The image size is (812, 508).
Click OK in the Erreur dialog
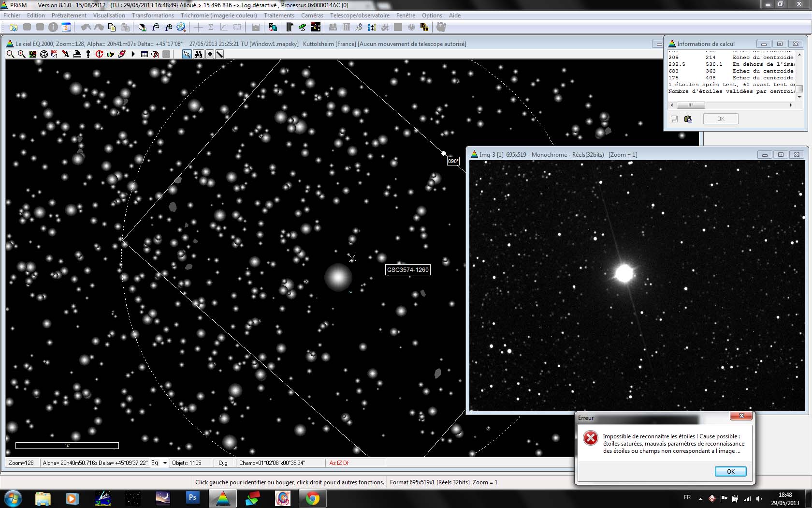[x=730, y=471]
